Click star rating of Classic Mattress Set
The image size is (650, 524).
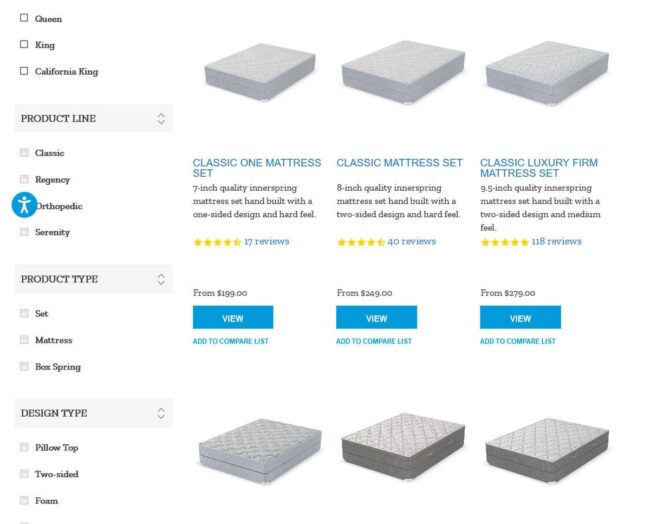361,242
